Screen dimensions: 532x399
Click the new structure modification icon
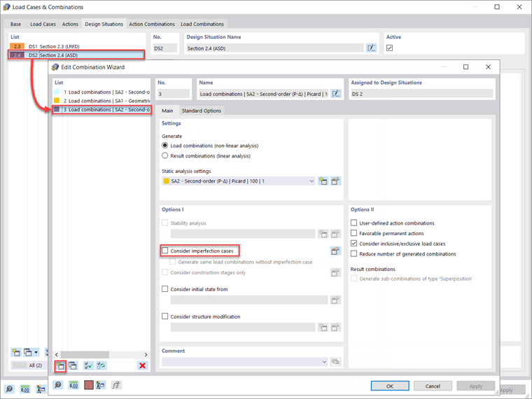tap(323, 328)
